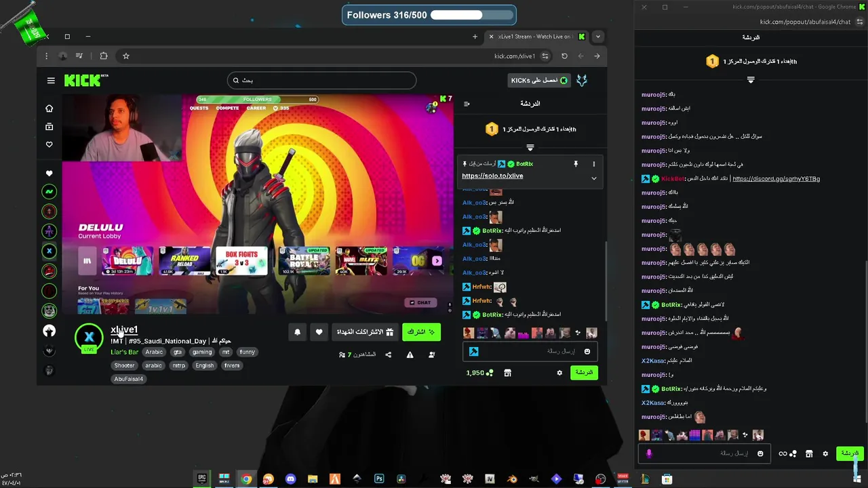
Task: Go to Home in Kick sidebar
Action: (49, 108)
